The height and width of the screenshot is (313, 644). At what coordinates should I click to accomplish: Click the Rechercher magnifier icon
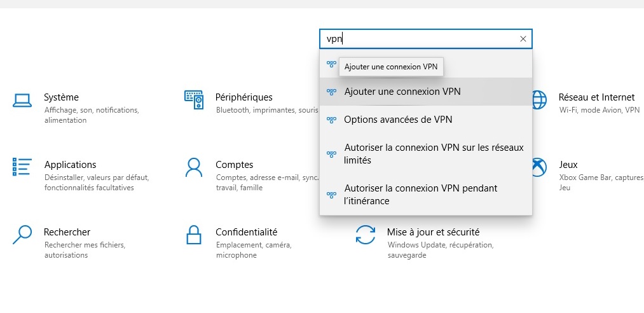[22, 234]
